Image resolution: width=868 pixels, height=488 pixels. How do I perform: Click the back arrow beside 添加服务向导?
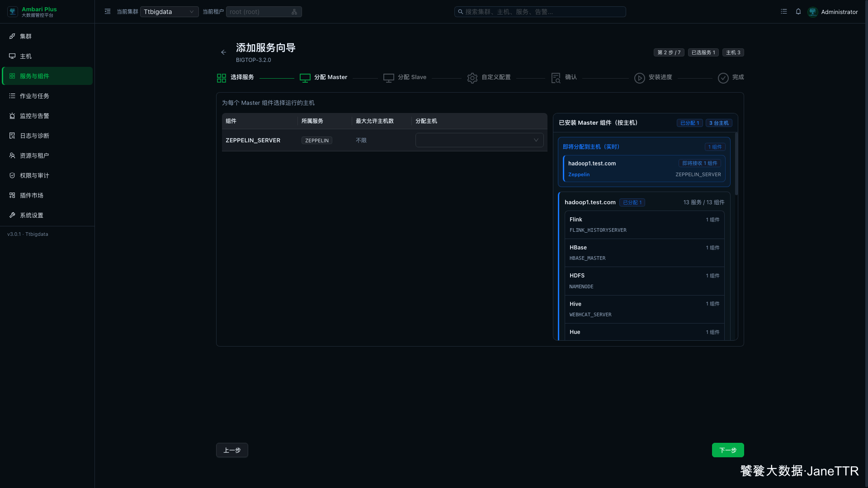[x=223, y=52]
